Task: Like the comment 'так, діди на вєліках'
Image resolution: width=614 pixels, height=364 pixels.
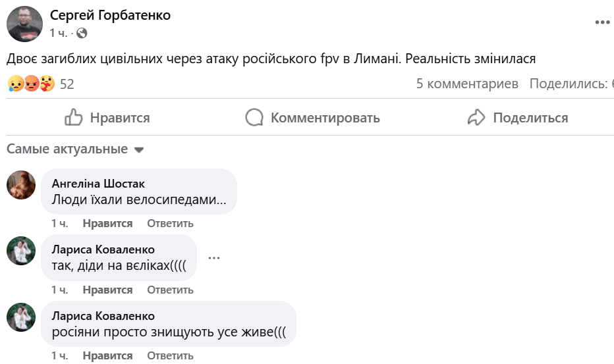Action: point(107,290)
